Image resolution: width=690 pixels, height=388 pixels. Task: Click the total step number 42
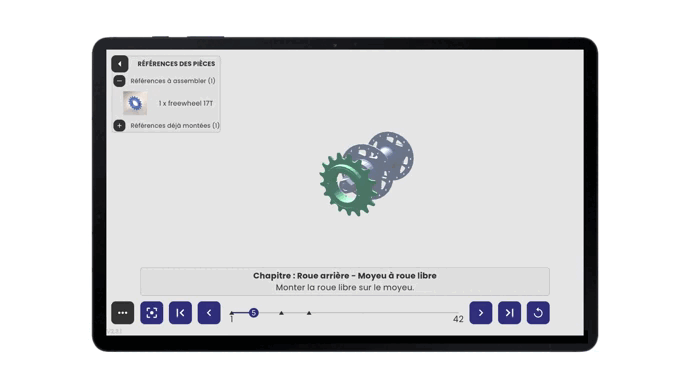[458, 319]
